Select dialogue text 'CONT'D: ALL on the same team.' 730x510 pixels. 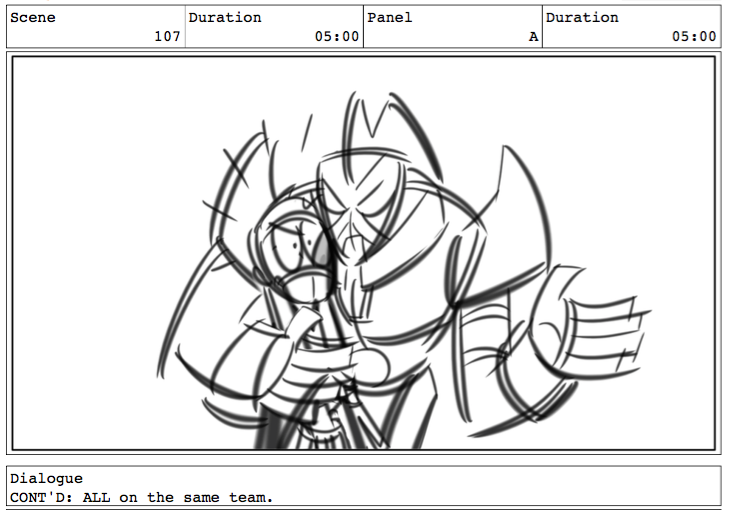tap(142, 497)
